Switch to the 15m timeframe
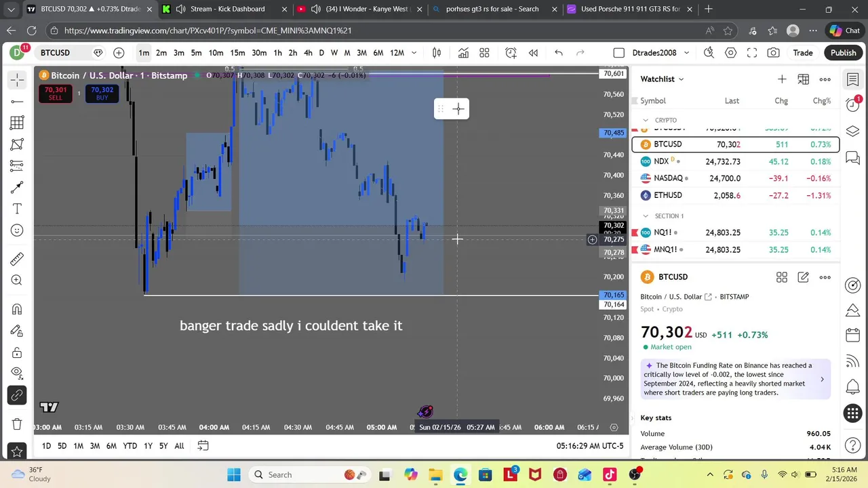 pyautogui.click(x=237, y=53)
